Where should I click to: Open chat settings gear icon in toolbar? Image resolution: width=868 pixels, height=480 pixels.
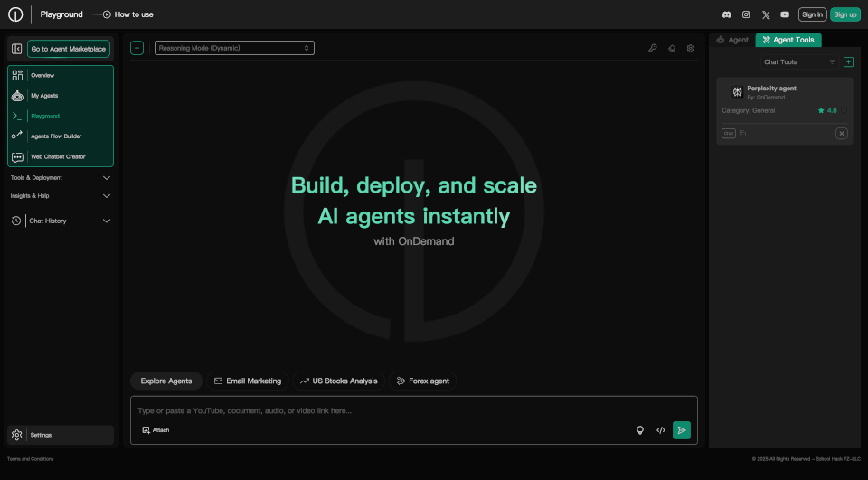coord(691,48)
